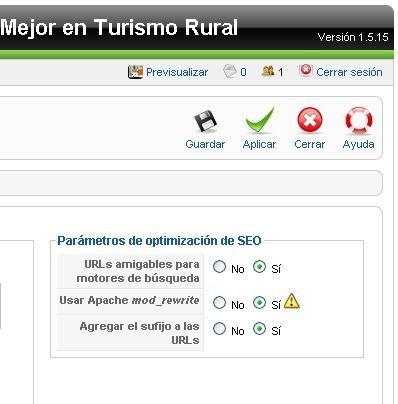Select Sí for Agregar el sufijo
Image resolution: width=398 pixels, height=404 pixels.
click(259, 329)
